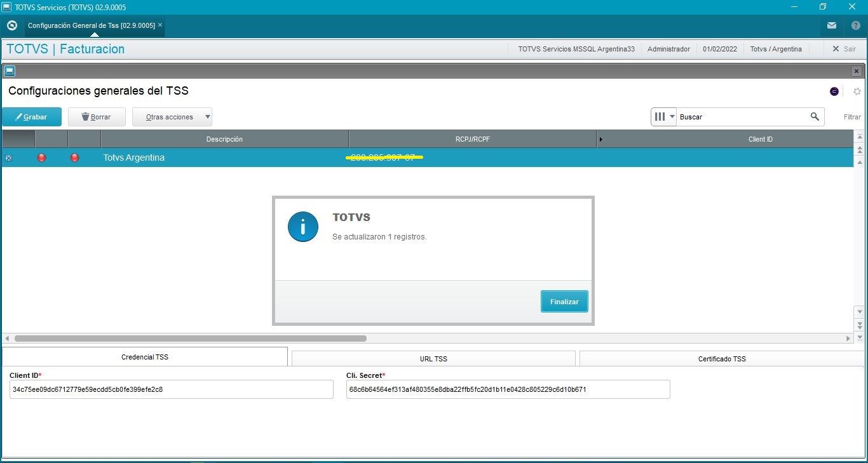Click the magnifying glass search icon
The width and height of the screenshot is (868, 463).
coord(815,117)
